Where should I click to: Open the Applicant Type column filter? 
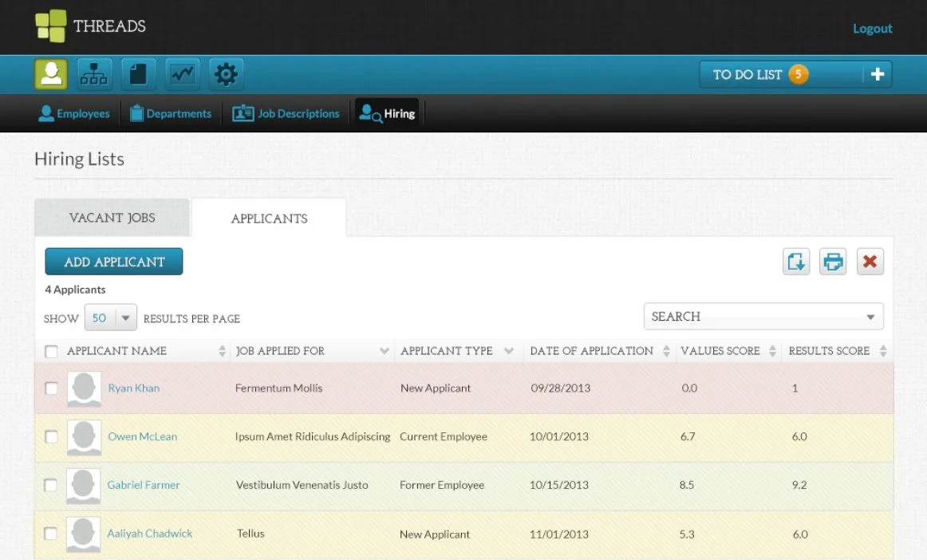click(x=508, y=351)
